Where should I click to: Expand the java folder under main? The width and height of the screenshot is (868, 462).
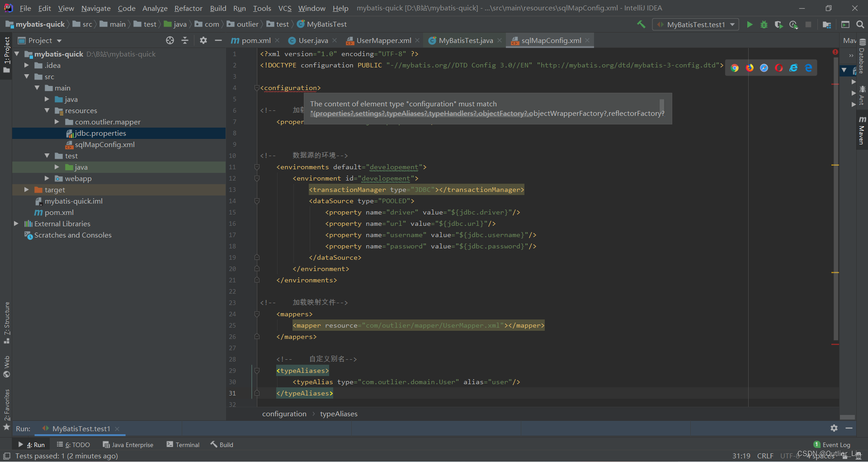click(x=47, y=99)
